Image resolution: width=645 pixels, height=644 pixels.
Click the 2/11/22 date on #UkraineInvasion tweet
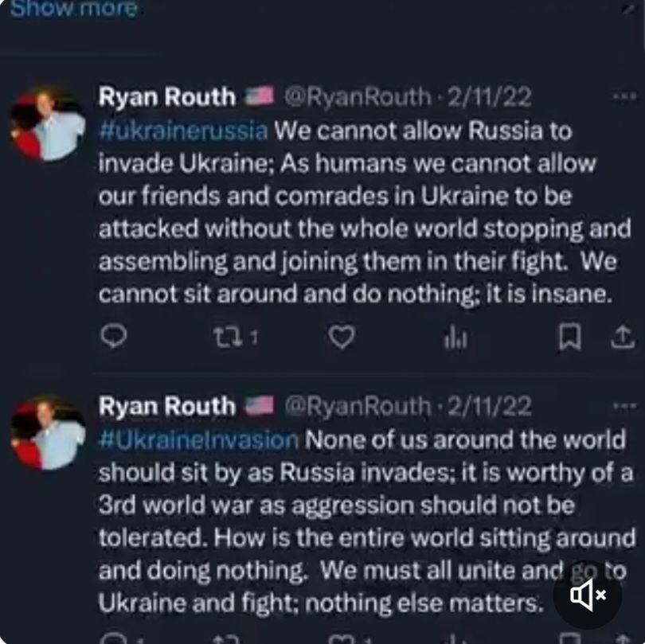[490, 406]
